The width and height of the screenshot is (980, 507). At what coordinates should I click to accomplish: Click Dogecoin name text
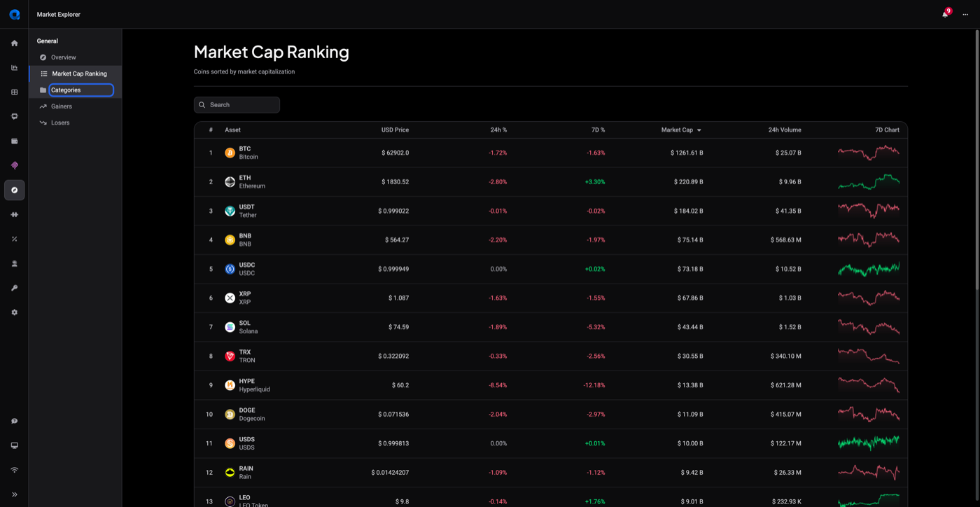[252, 419]
